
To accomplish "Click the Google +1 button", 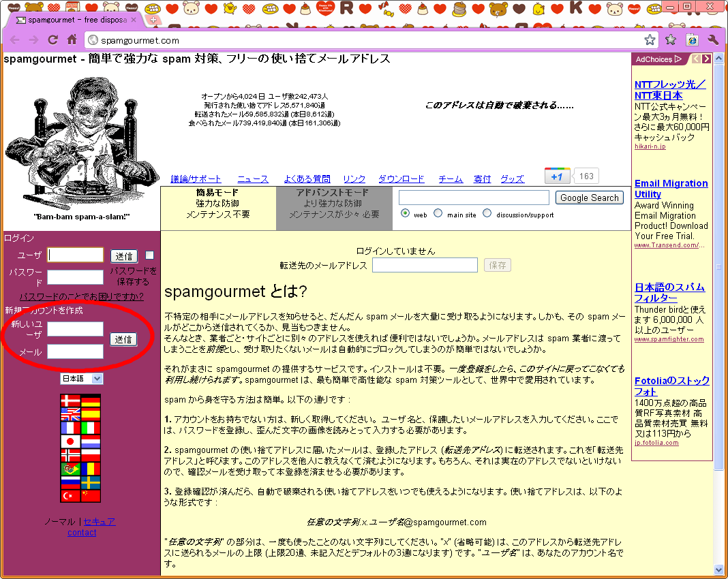I will tap(557, 176).
